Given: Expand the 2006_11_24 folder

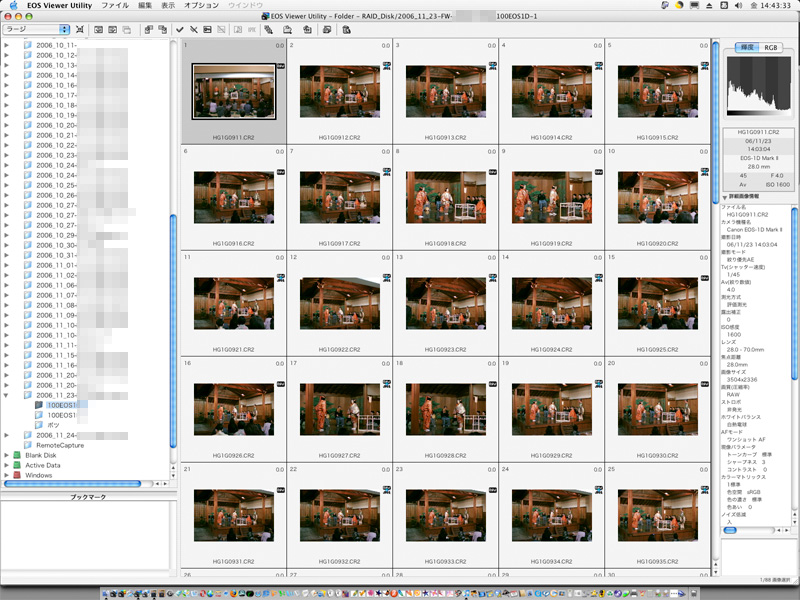Looking at the screenshot, I should (7, 435).
